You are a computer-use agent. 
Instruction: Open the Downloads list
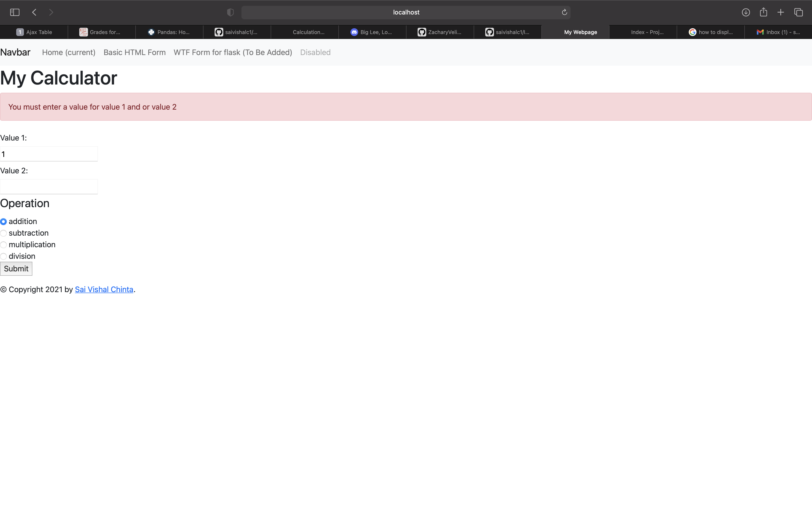pos(746,12)
